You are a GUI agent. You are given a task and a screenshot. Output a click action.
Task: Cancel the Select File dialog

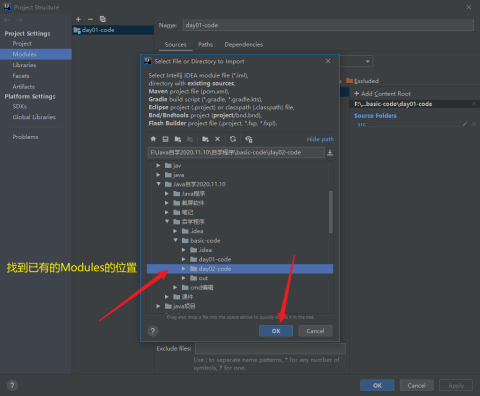tap(315, 331)
